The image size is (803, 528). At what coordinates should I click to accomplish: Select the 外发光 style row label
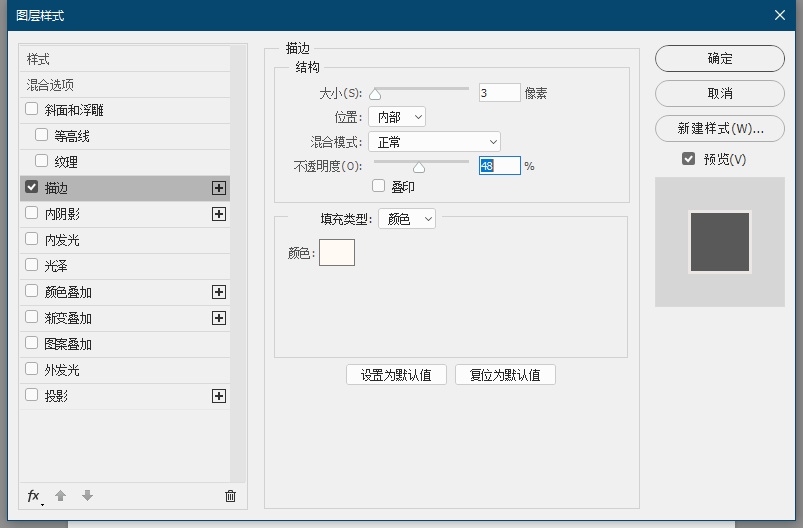(62, 370)
